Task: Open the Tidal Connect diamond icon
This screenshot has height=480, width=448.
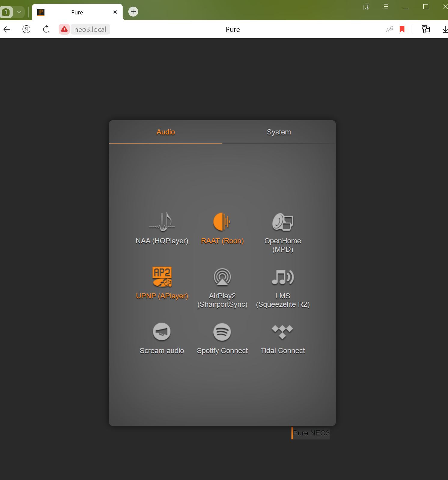Action: [x=282, y=332]
